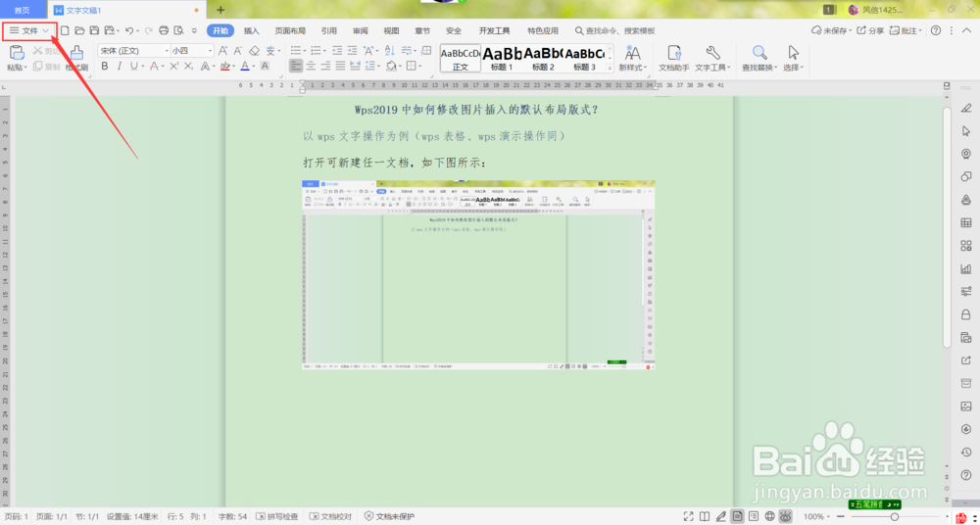Screen dimensions: 980x525
Task: Toggle character shading A button
Action: click(265, 66)
